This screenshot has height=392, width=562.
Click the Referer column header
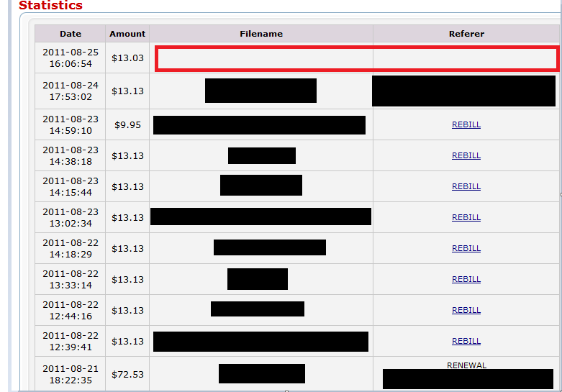click(x=466, y=34)
